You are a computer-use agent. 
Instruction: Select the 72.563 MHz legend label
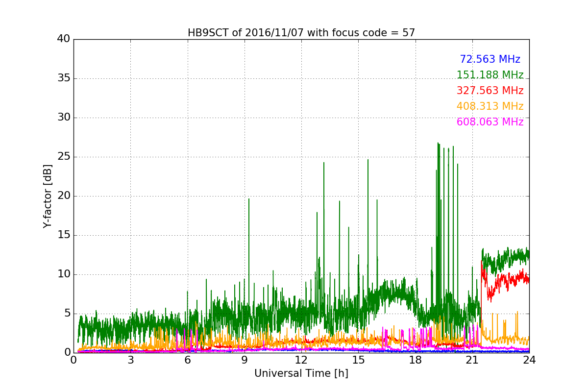pos(490,59)
